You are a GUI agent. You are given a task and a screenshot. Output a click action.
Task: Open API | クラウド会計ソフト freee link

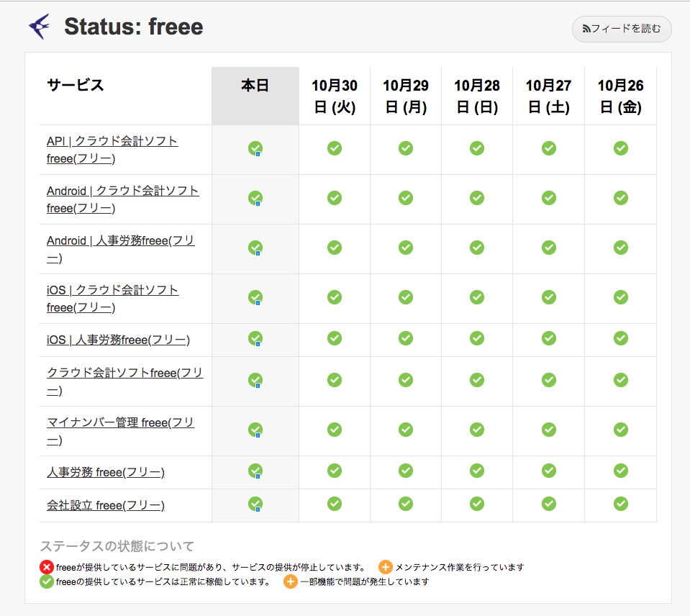coord(112,150)
